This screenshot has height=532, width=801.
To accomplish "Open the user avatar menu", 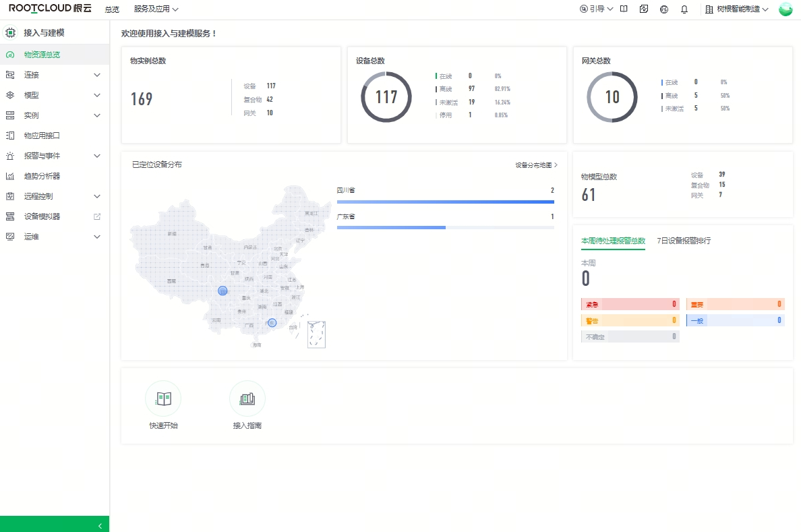I will pos(785,9).
